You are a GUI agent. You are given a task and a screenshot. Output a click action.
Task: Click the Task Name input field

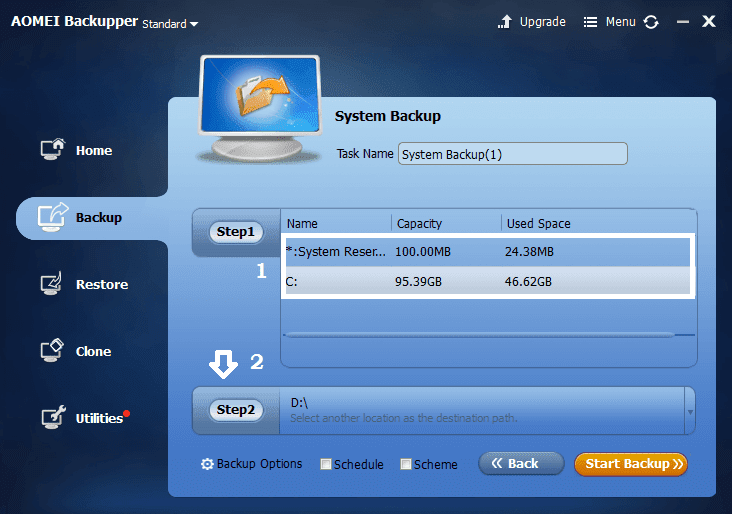pos(513,154)
